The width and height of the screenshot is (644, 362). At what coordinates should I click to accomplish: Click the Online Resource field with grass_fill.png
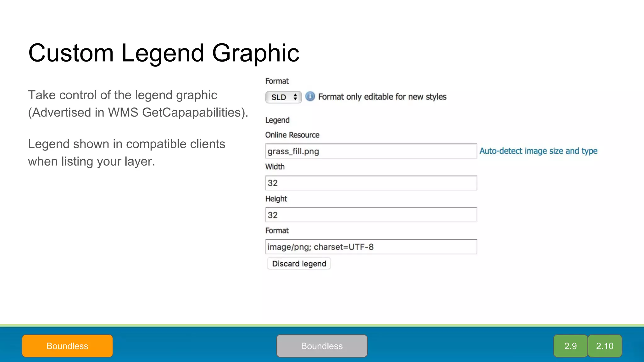[x=371, y=151]
